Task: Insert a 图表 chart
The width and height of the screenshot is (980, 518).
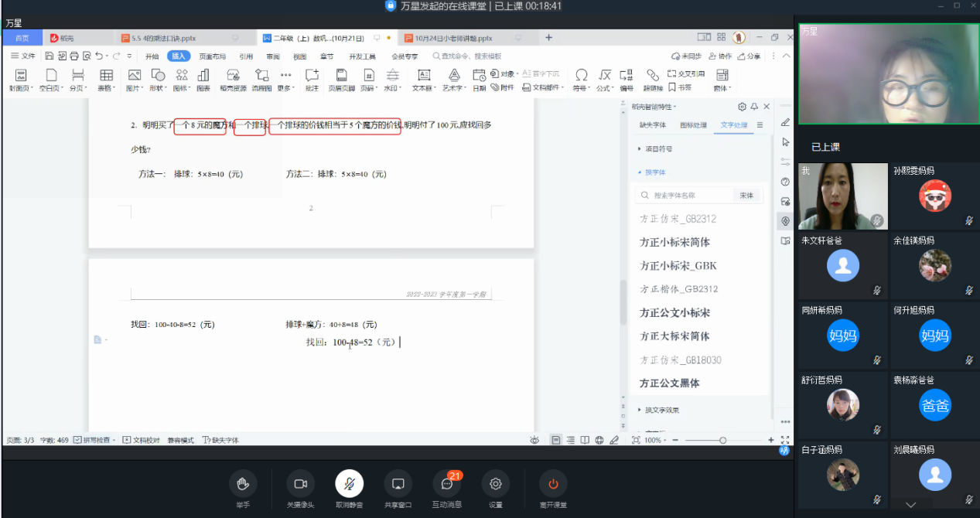Action: click(x=203, y=80)
